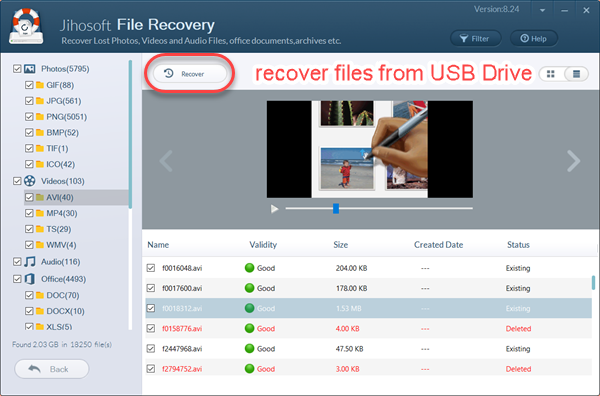The width and height of the screenshot is (600, 396).
Task: Select the XLS(5) tree item
Action: pyautogui.click(x=59, y=327)
